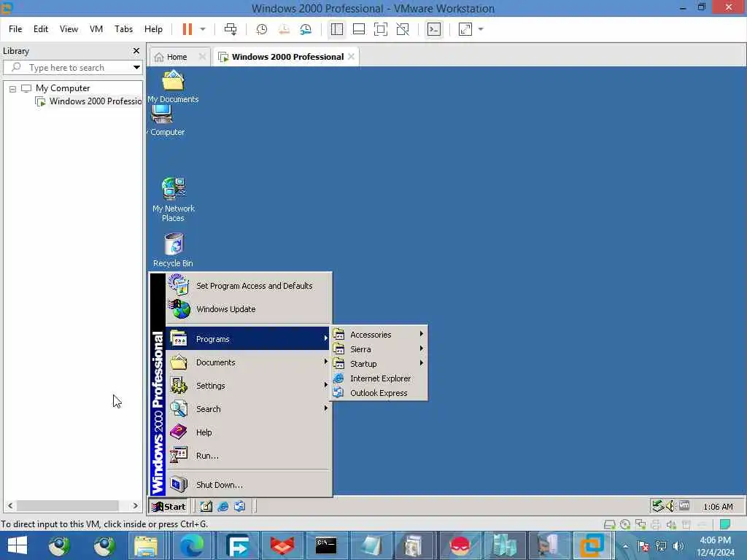Viewport: 747px width, 560px height.
Task: Click library scrollbar left arrow
Action: (x=10, y=506)
